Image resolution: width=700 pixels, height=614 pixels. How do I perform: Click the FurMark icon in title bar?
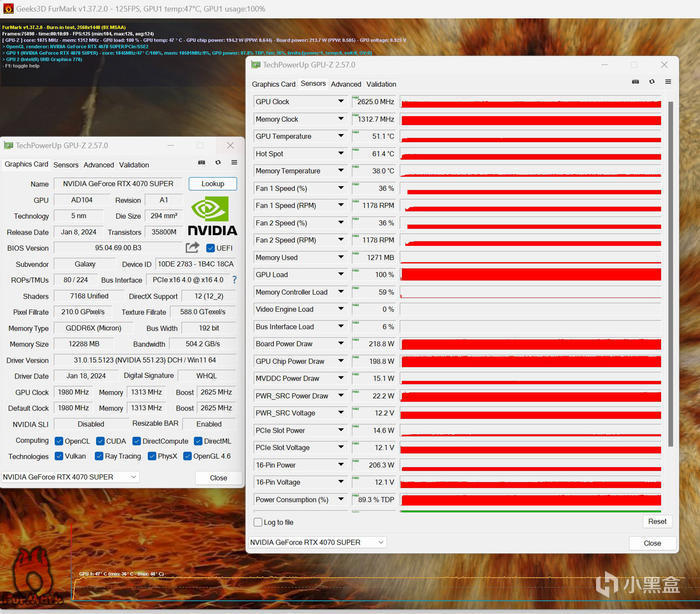(8, 8)
